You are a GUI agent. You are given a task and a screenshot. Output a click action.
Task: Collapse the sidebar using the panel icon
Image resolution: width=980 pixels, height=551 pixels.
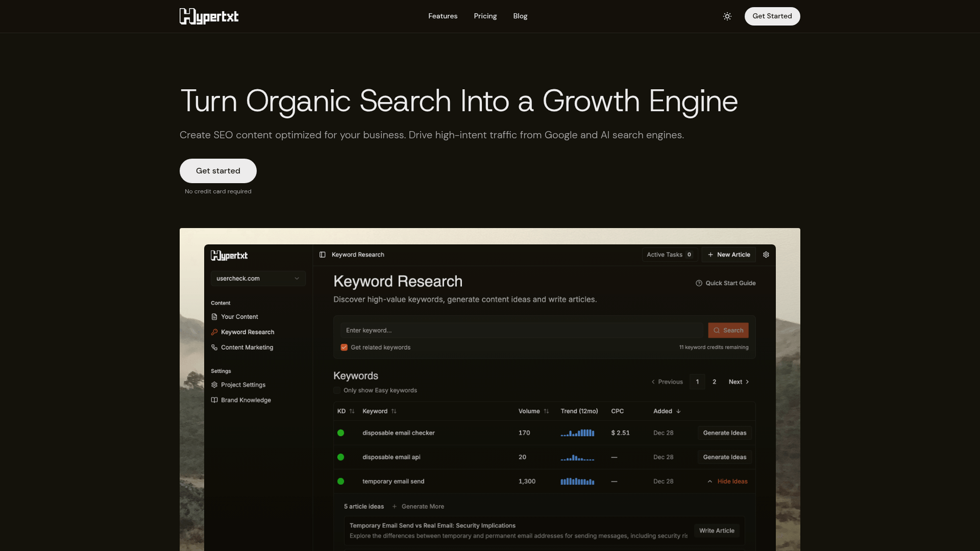321,255
